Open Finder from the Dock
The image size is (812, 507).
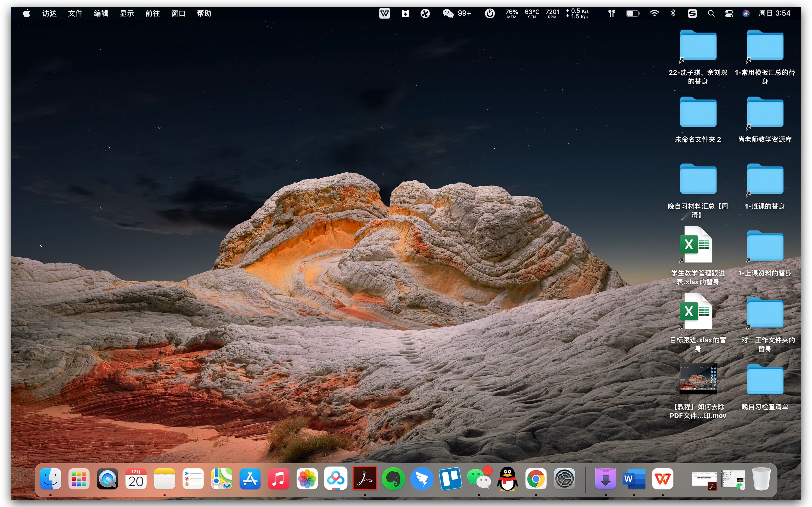point(50,479)
